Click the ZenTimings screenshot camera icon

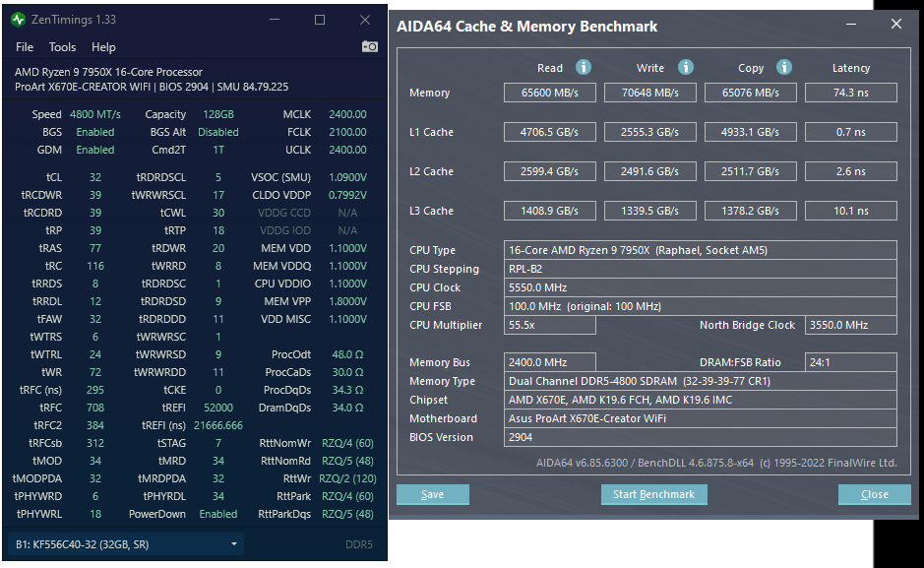pyautogui.click(x=370, y=46)
